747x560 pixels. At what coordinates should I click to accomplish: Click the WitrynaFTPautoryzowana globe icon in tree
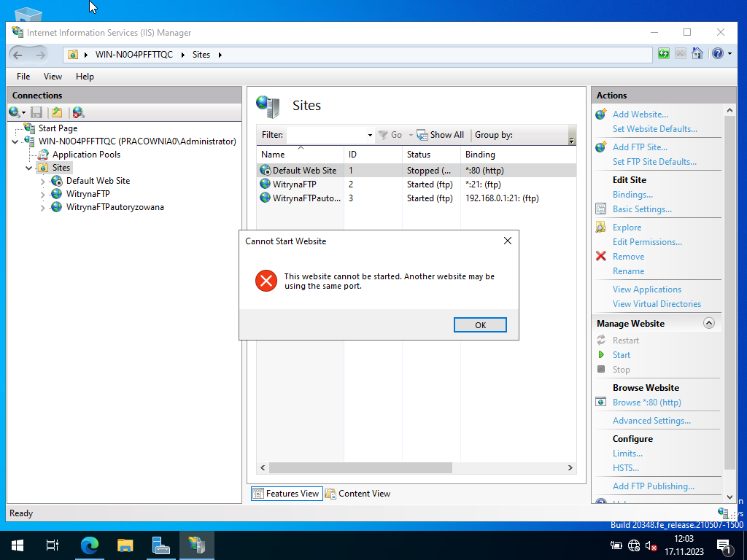pyautogui.click(x=57, y=207)
